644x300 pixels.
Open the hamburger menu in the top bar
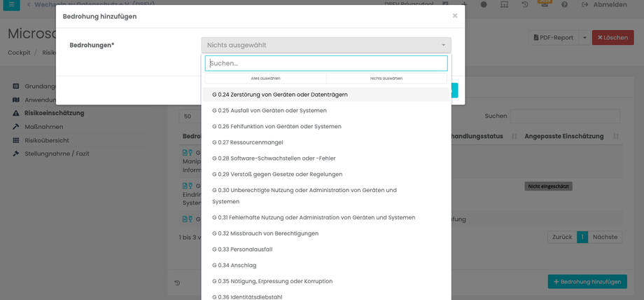pos(11,4)
